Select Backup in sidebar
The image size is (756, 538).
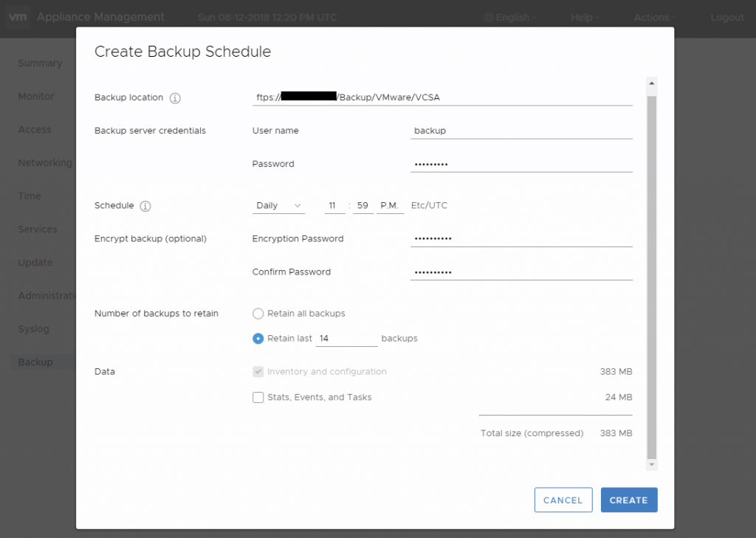tap(42, 362)
